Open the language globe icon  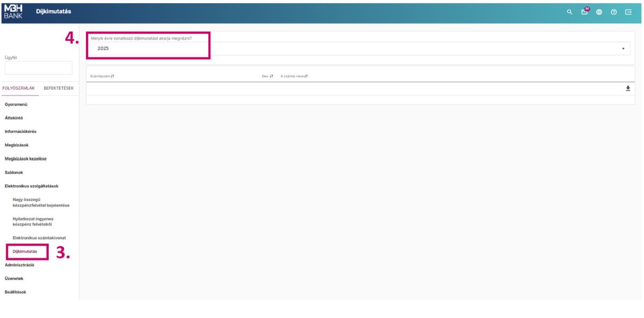point(599,12)
